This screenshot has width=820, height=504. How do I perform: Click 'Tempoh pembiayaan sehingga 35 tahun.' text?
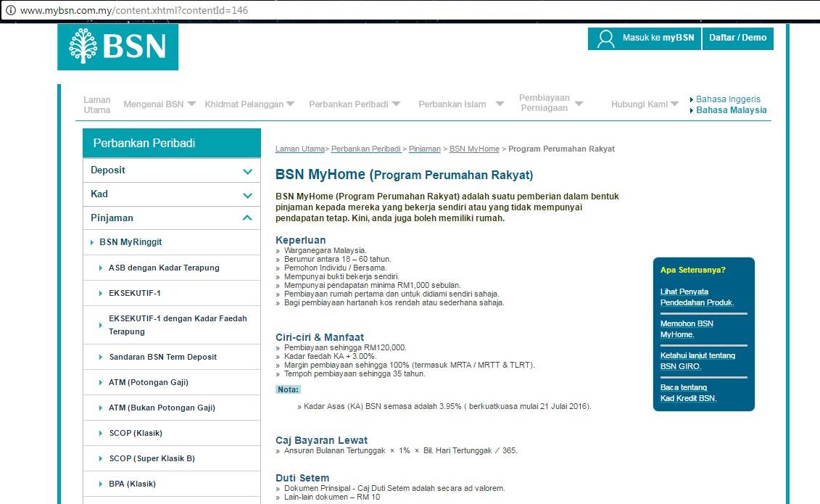pyautogui.click(x=355, y=373)
